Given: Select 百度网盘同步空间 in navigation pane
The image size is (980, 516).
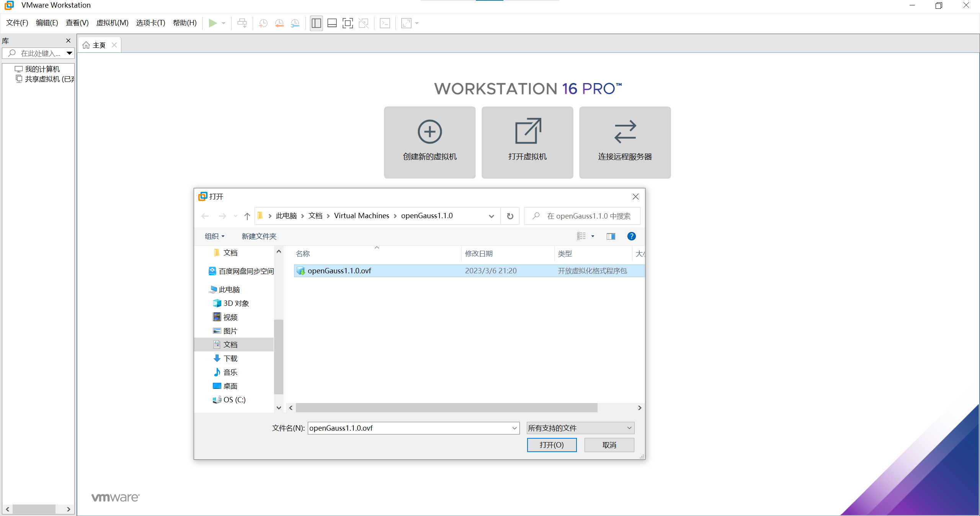Looking at the screenshot, I should click(x=241, y=271).
